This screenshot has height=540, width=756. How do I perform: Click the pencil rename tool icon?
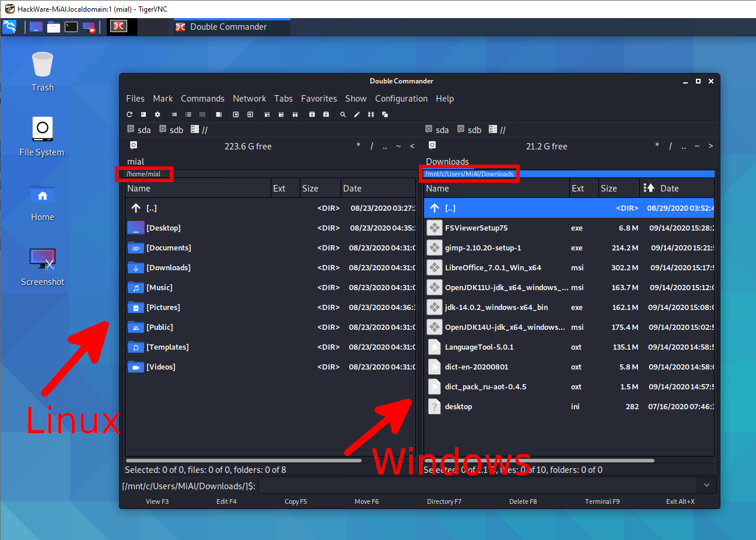(357, 114)
